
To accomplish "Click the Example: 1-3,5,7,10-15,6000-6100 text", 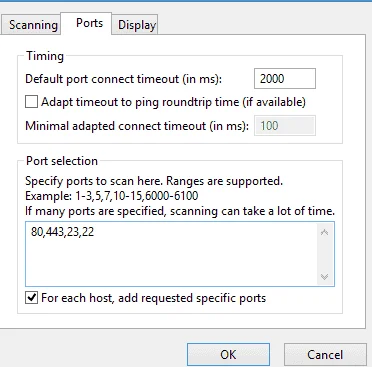I will pos(112,196).
